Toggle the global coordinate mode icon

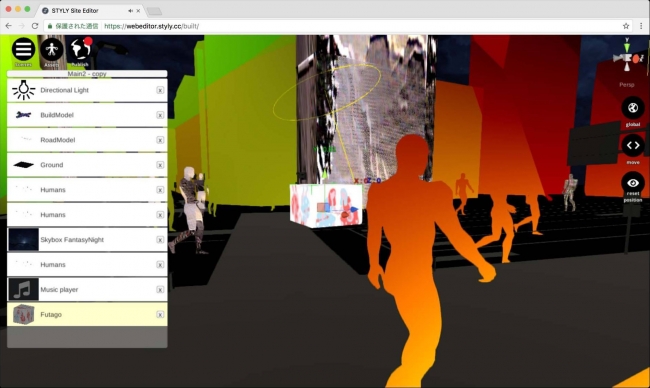point(633,108)
